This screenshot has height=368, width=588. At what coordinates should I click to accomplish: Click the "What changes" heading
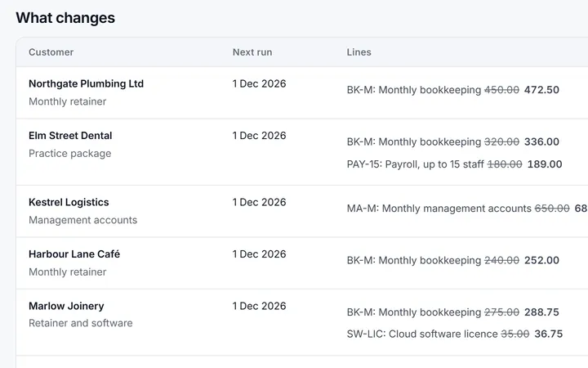[x=65, y=18]
